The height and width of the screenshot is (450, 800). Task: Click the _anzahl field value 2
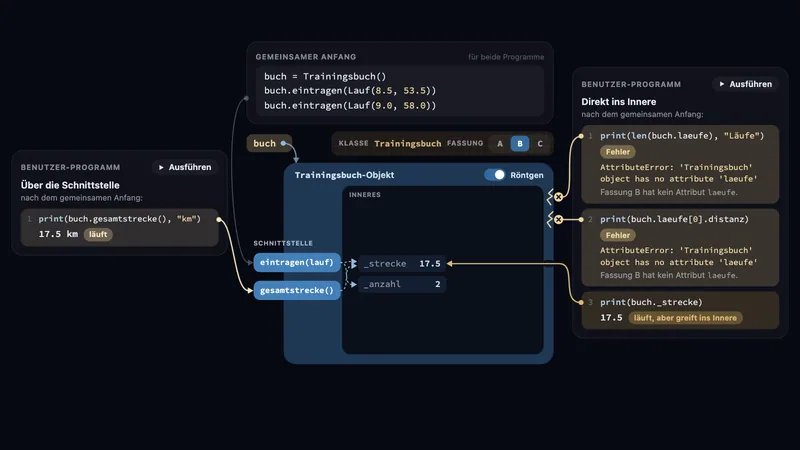click(x=437, y=284)
